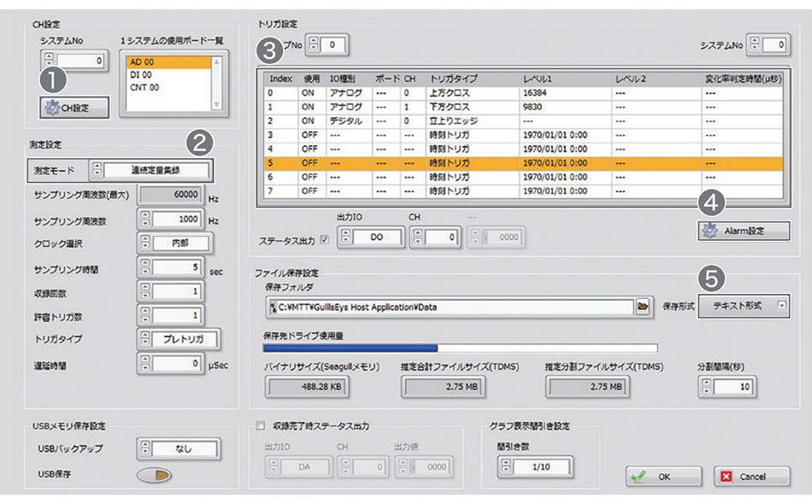Select the highlighted trigger row 5
Viewport: 812px width, 504px height.
(x=524, y=163)
